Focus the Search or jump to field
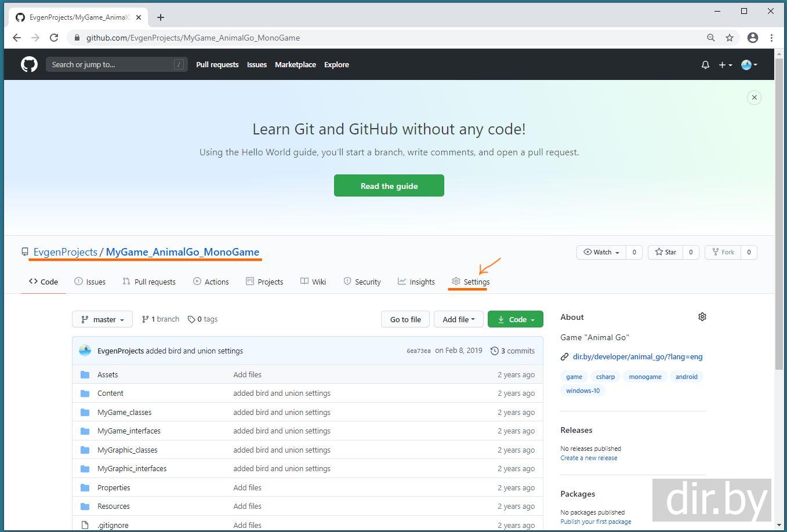 coord(110,64)
